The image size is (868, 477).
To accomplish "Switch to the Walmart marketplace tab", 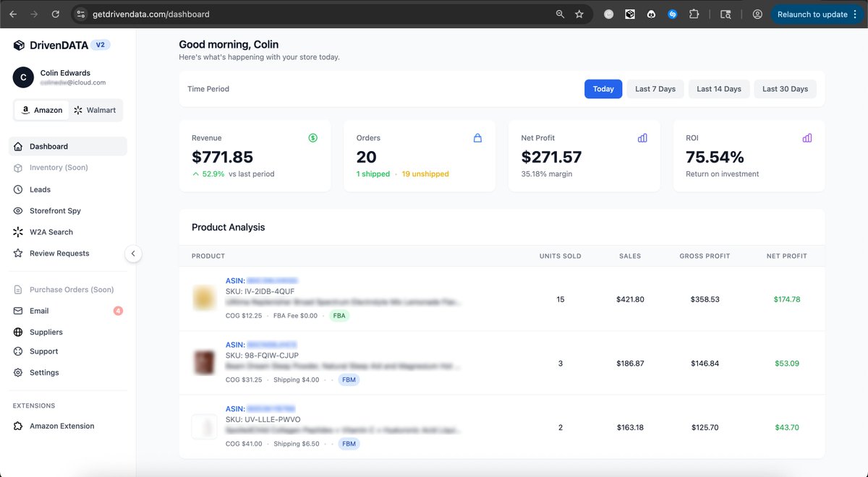I will [x=95, y=110].
